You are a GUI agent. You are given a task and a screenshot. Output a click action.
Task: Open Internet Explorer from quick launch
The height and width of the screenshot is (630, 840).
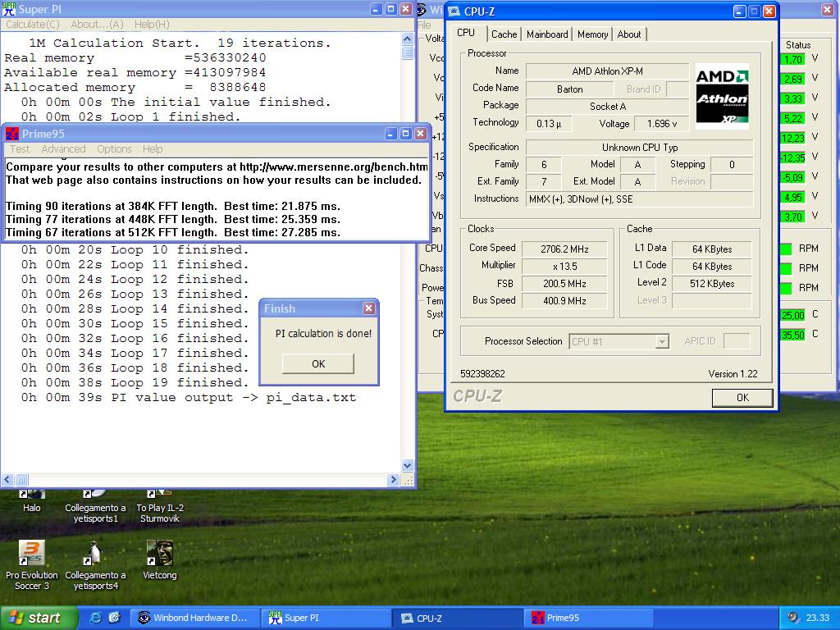click(x=96, y=617)
